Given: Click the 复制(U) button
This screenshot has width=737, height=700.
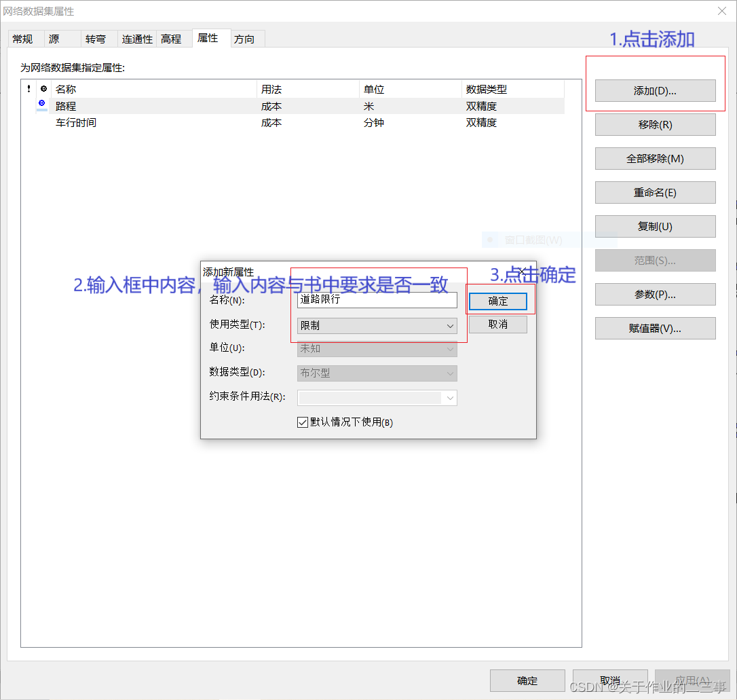Looking at the screenshot, I should (655, 226).
